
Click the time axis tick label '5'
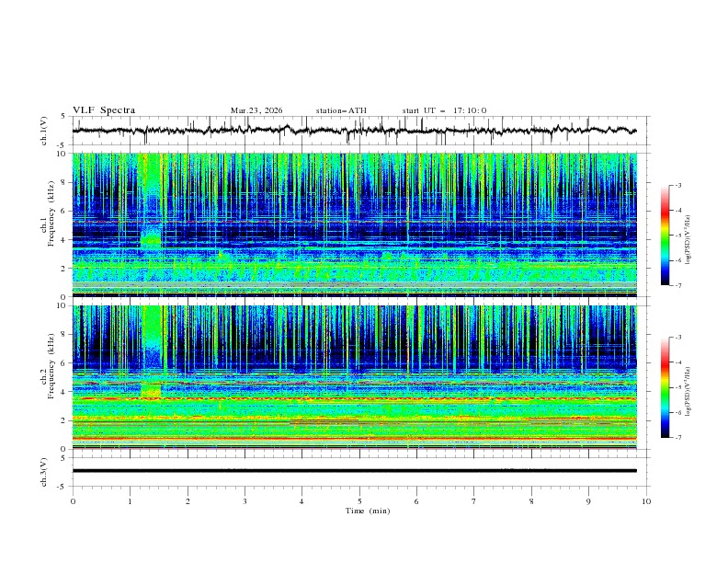coord(359,501)
